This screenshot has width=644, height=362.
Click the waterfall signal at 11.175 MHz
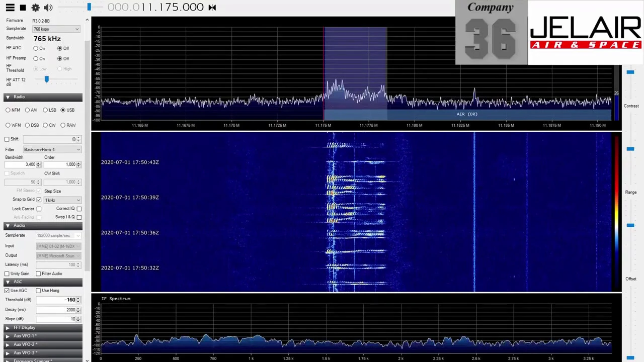(x=355, y=211)
